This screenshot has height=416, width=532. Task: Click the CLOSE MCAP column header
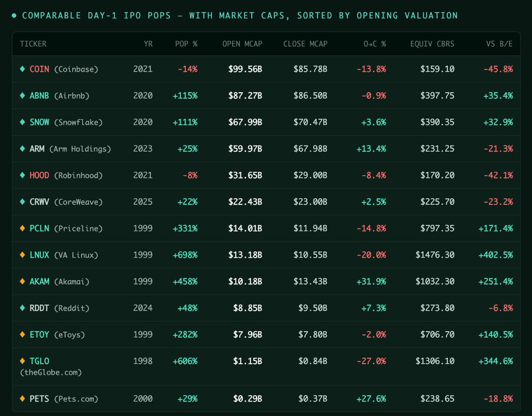(305, 44)
